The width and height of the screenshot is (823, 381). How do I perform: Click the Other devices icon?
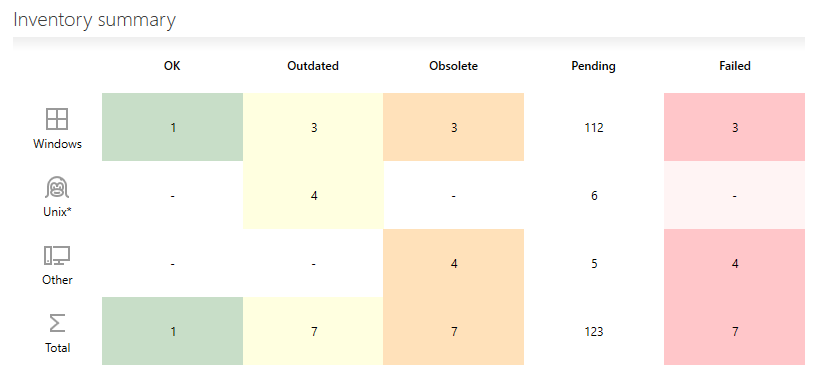click(x=57, y=256)
